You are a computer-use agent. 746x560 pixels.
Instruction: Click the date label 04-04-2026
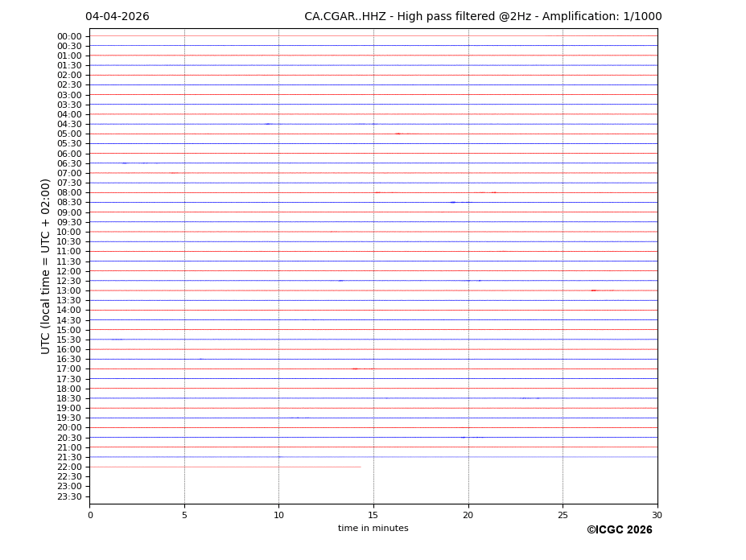pyautogui.click(x=117, y=17)
